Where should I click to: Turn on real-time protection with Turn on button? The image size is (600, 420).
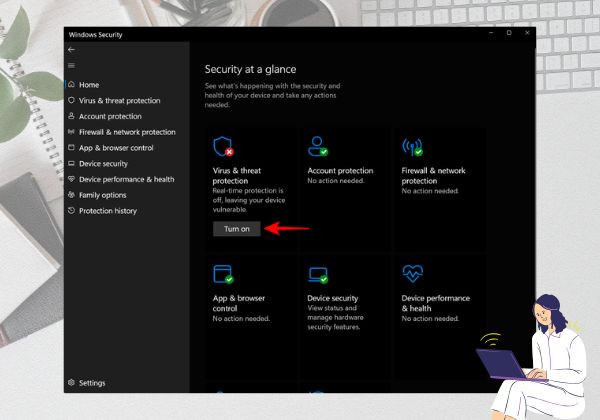click(x=237, y=229)
